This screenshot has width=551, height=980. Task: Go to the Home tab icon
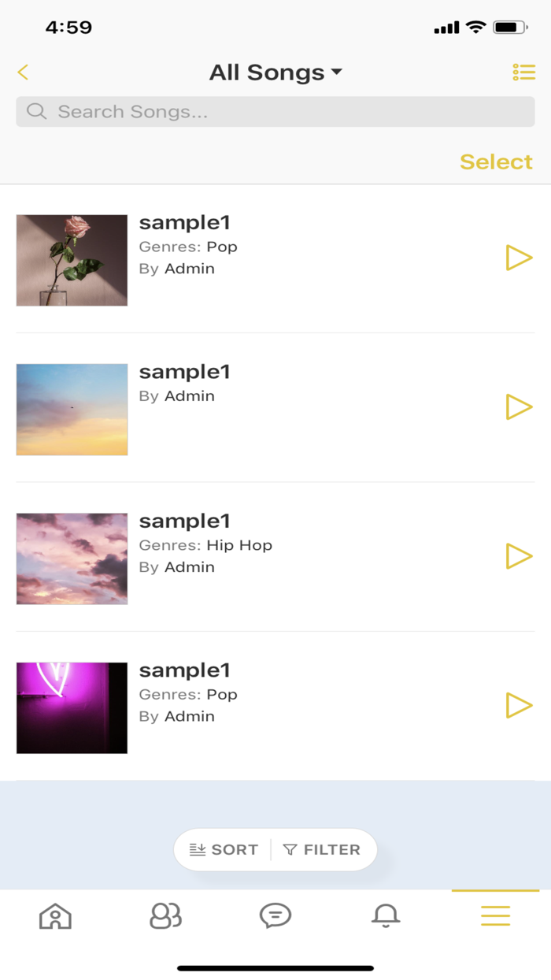point(55,915)
